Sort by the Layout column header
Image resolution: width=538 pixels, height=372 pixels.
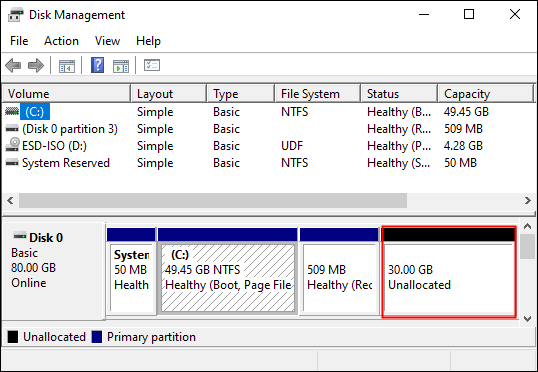point(169,93)
